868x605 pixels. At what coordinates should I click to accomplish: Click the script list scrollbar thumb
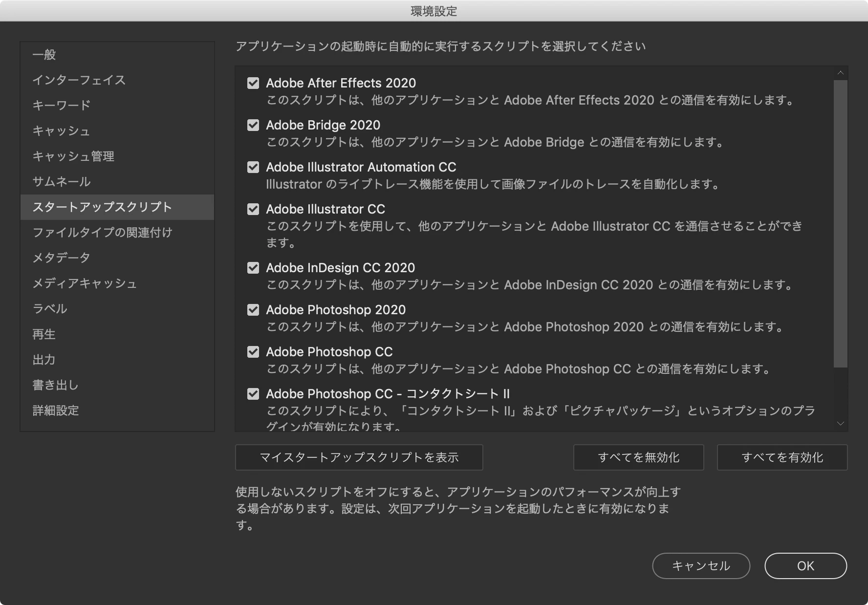[841, 224]
